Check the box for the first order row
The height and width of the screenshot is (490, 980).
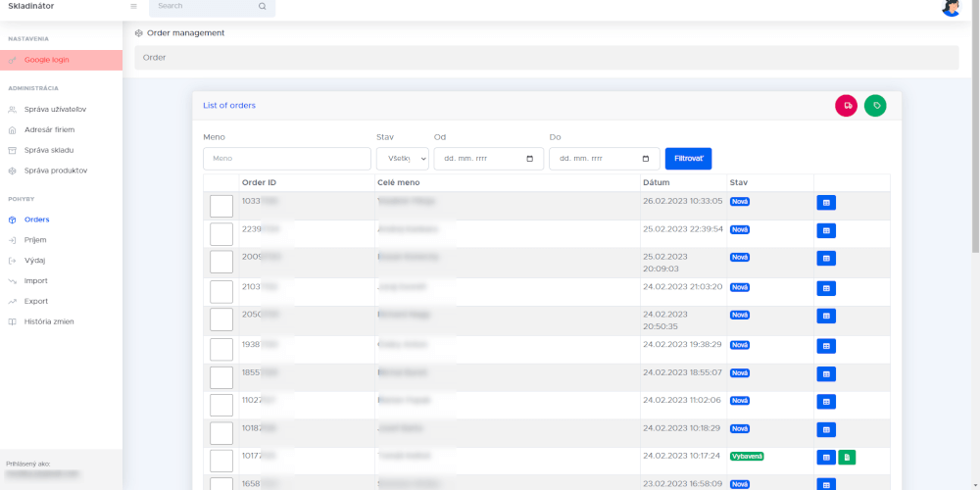(221, 206)
